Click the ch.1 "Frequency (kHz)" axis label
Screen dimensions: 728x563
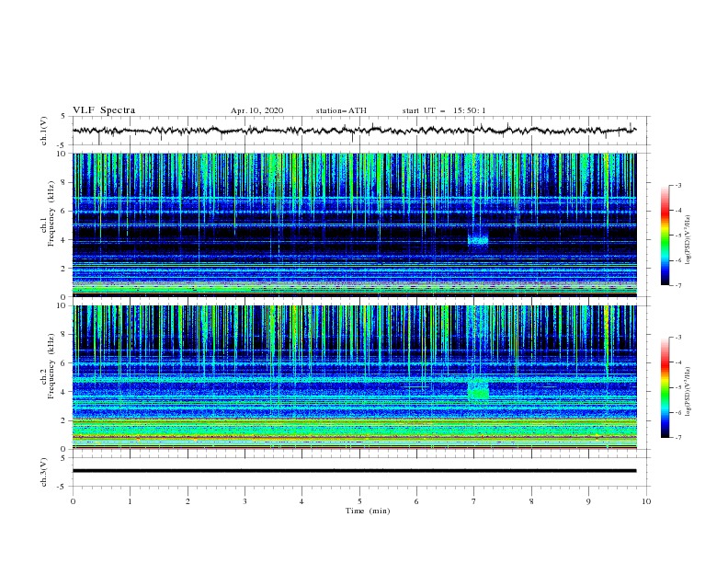[x=51, y=213]
